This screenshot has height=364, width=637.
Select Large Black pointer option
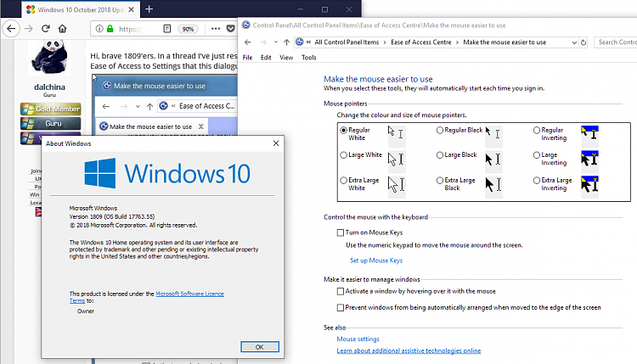[440, 155]
